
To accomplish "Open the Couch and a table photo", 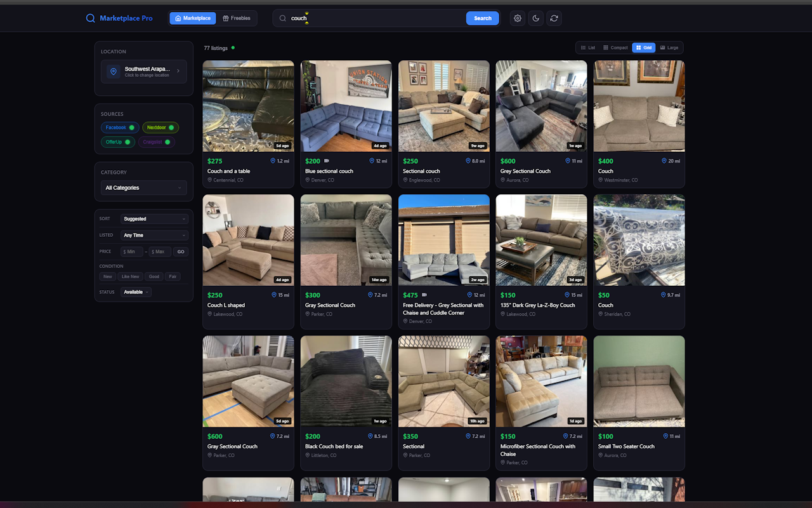I will point(248,106).
